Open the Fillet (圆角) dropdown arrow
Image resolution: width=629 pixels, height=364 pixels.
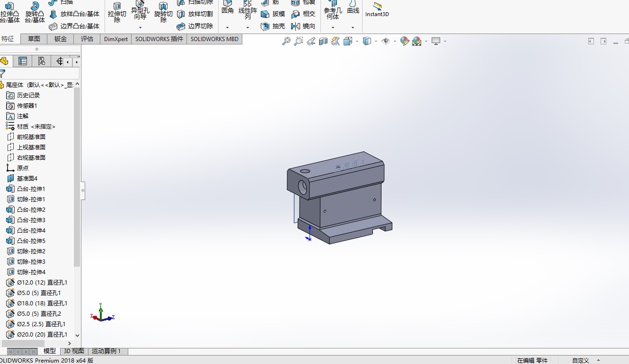point(228,27)
